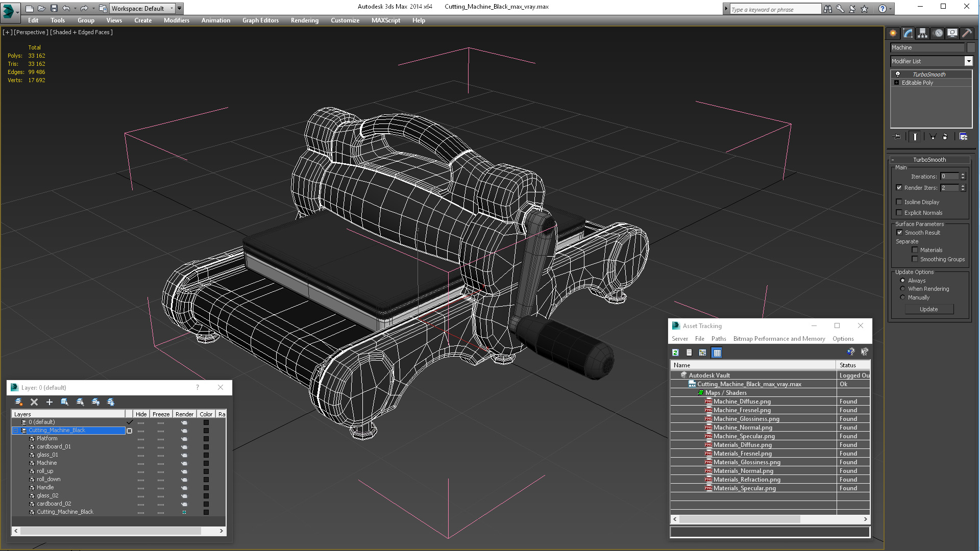Click Highlight Selected Objects' Layers icon

pyautogui.click(x=80, y=402)
